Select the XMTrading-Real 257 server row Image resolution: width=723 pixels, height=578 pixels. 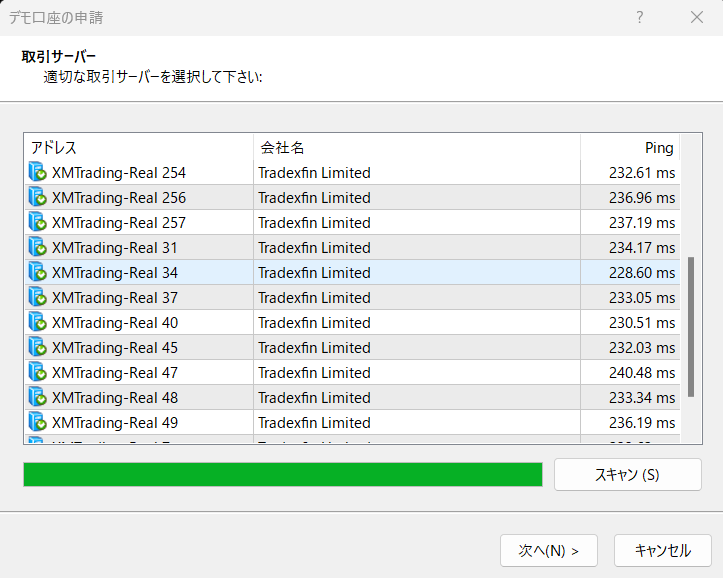(x=353, y=222)
